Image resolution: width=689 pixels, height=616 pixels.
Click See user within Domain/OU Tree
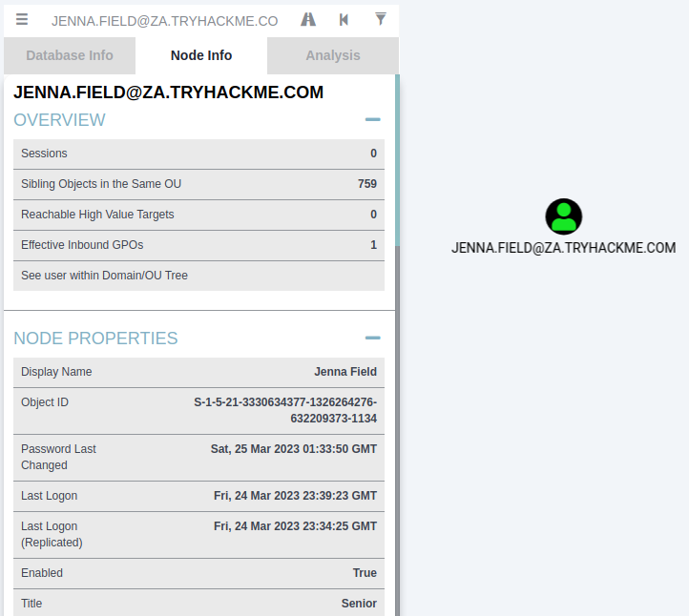(198, 276)
